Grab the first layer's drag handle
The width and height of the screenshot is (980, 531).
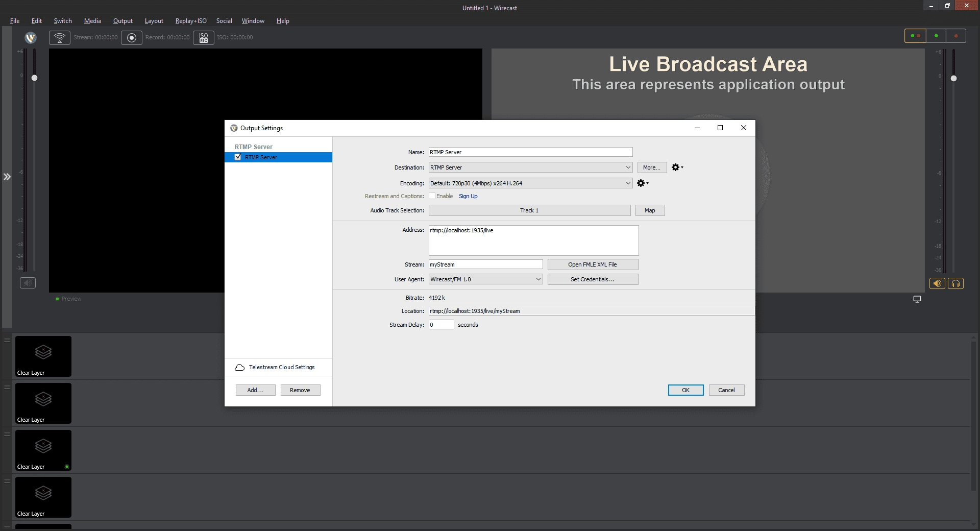click(7, 340)
